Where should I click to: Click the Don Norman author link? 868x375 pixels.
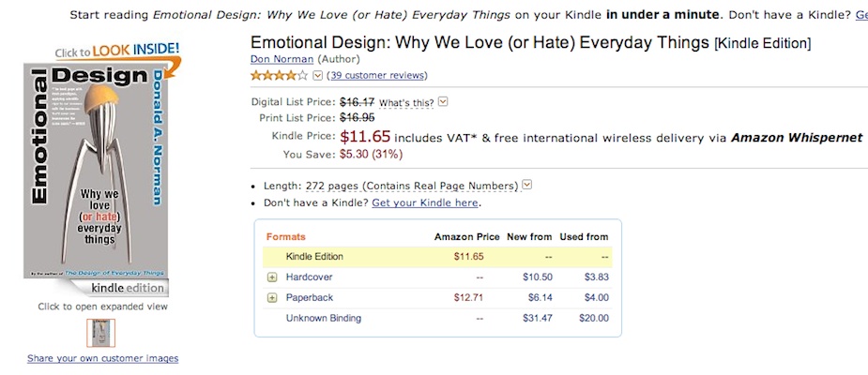click(282, 59)
